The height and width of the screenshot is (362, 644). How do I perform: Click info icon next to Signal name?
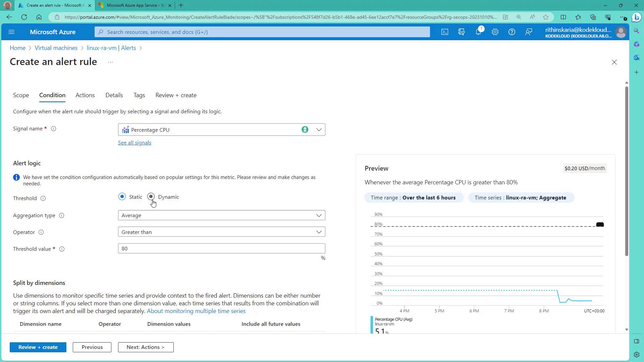[x=53, y=129]
